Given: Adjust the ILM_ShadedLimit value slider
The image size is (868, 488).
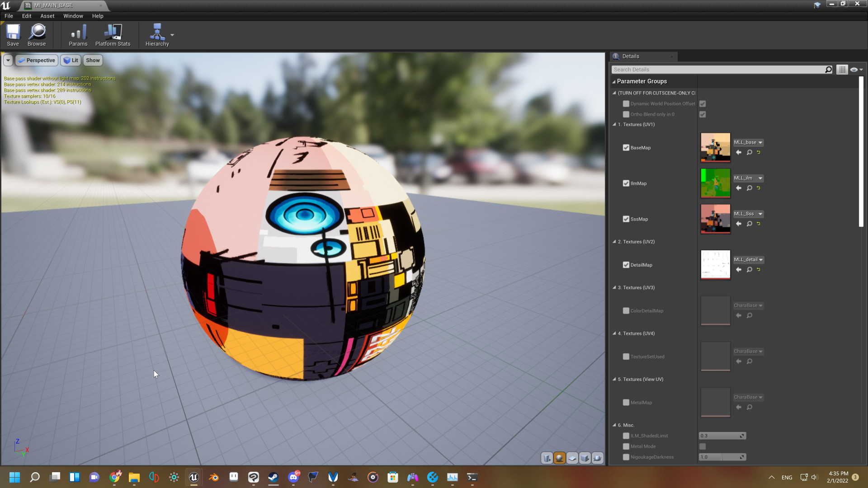Looking at the screenshot, I should point(721,436).
